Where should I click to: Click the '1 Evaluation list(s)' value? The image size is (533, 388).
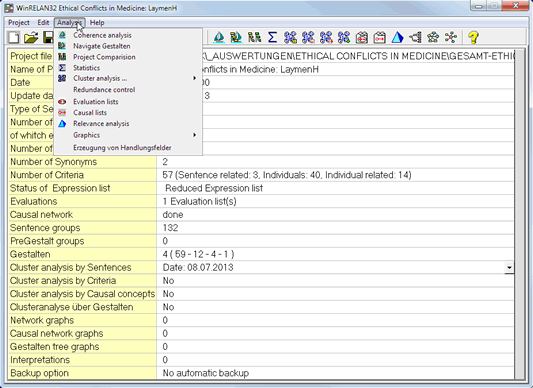tap(199, 202)
